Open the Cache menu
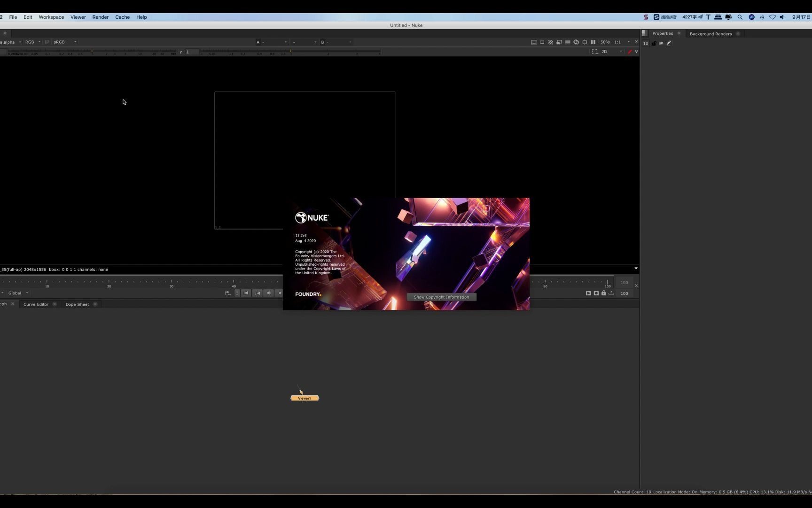This screenshot has height=508, width=812. point(122,17)
